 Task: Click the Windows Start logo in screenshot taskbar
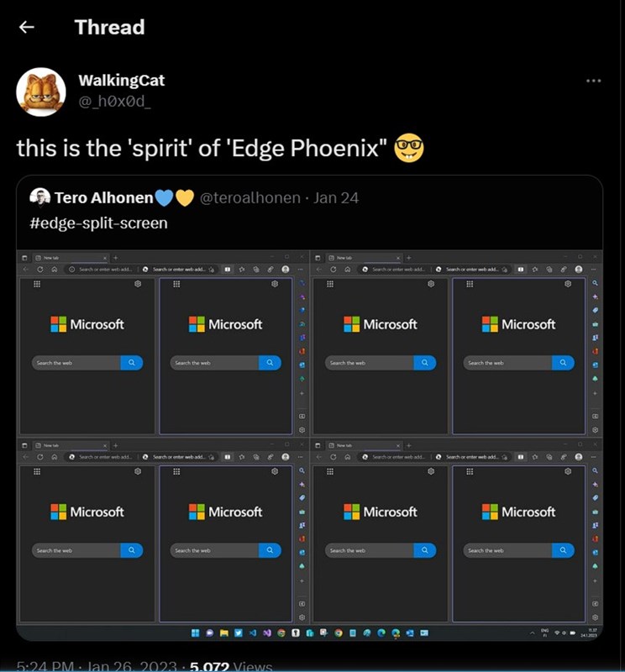(196, 633)
